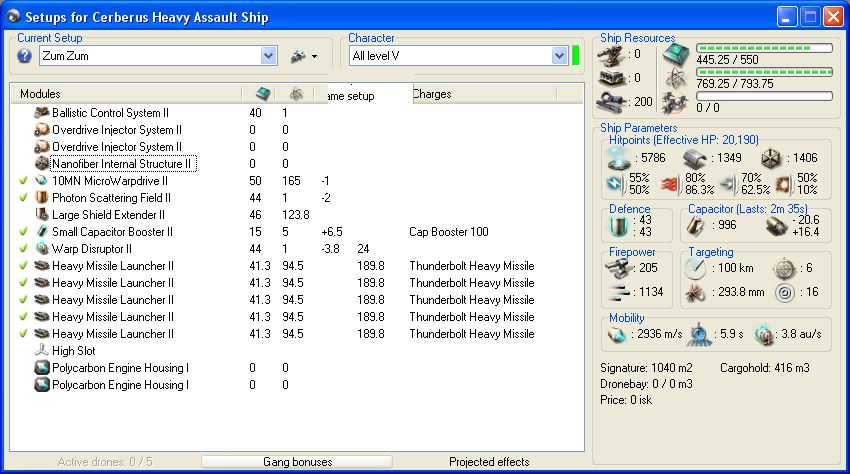Open Projected effects
Screen dimensions: 850x474
[x=489, y=462]
